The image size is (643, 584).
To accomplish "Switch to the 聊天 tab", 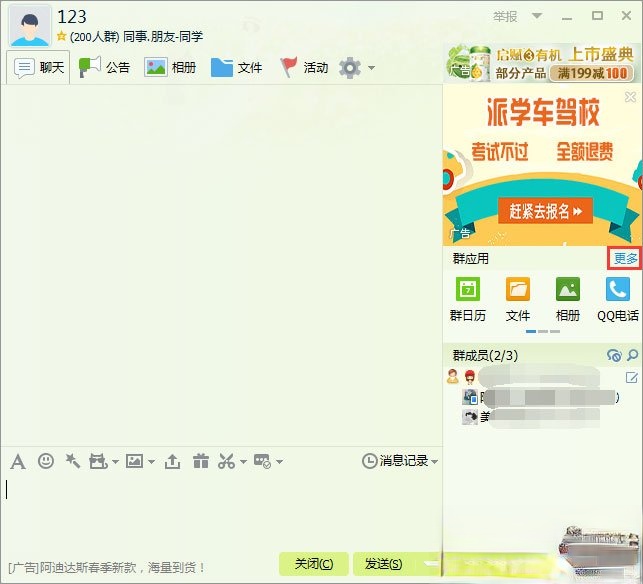I will pyautogui.click(x=39, y=67).
